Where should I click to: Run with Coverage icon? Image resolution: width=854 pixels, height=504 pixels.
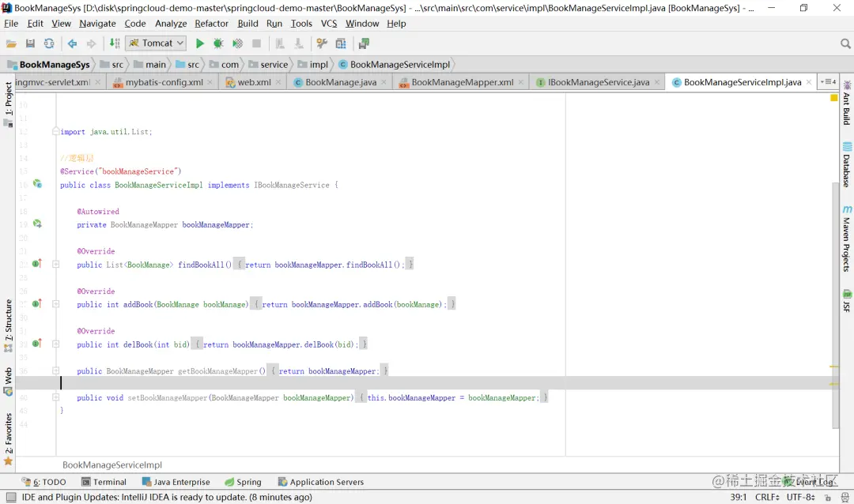(237, 43)
